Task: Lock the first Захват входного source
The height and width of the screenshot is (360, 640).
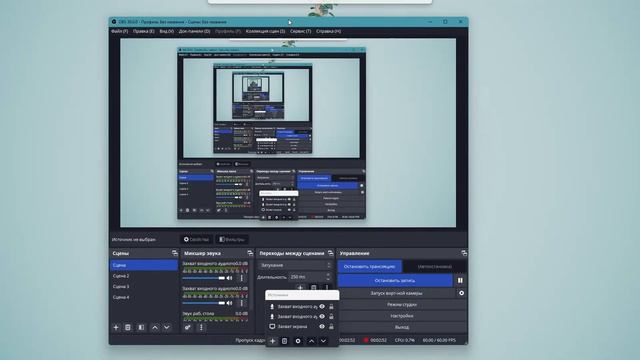Action: pos(331,306)
